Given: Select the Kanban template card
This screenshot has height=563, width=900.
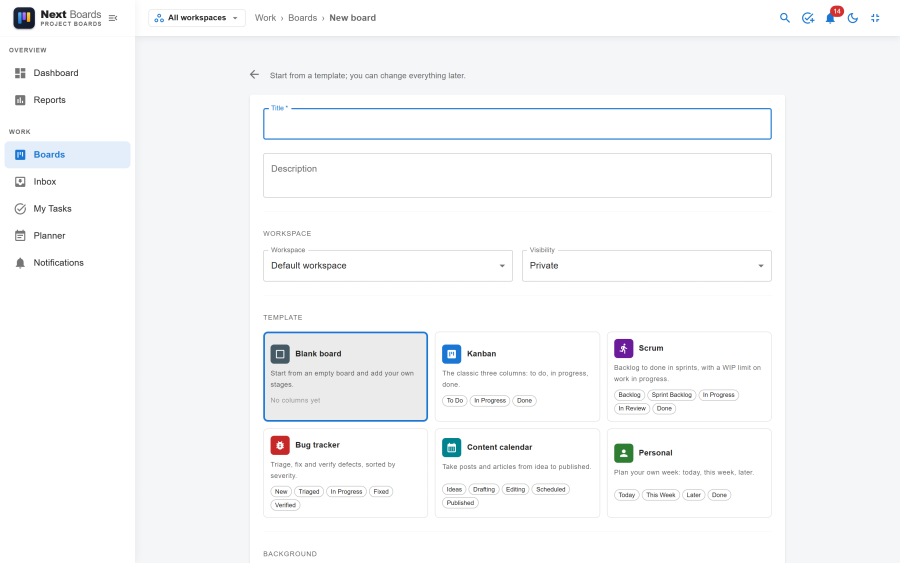Looking at the screenshot, I should [517, 376].
